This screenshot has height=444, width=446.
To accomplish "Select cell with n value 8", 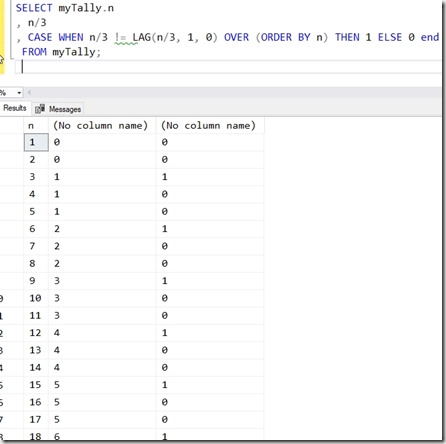I will coord(36,264).
